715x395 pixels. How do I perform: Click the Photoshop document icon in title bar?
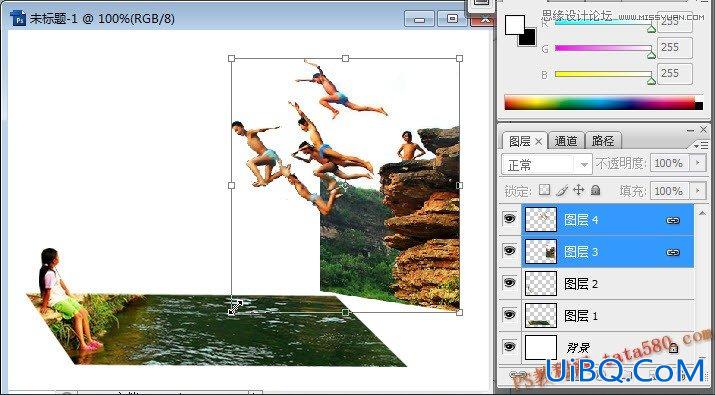18,18
